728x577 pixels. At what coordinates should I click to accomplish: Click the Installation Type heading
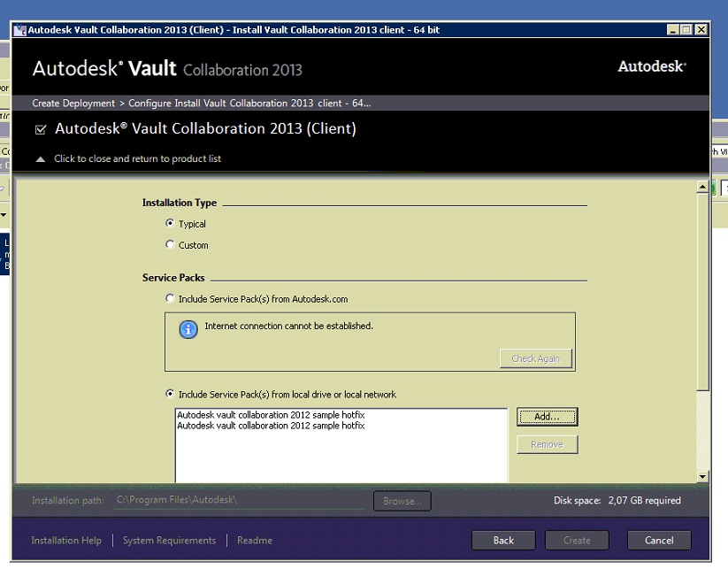pyautogui.click(x=180, y=203)
